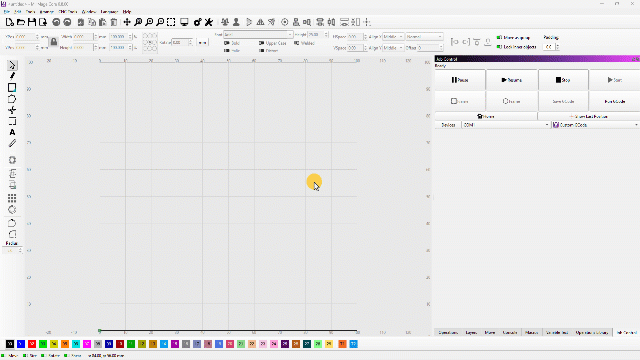The height and width of the screenshot is (360, 640).
Task: Click the Group objects icon
Action: [x=225, y=22]
